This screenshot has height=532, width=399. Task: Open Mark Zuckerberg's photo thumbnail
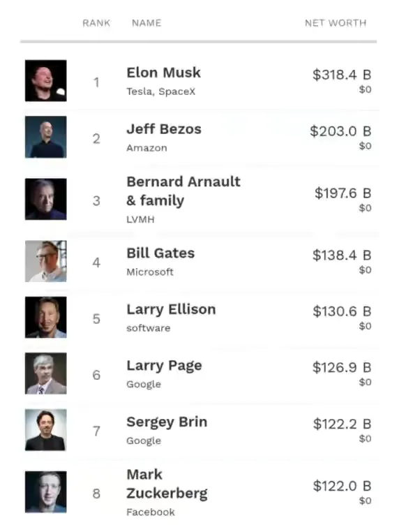[x=46, y=492]
